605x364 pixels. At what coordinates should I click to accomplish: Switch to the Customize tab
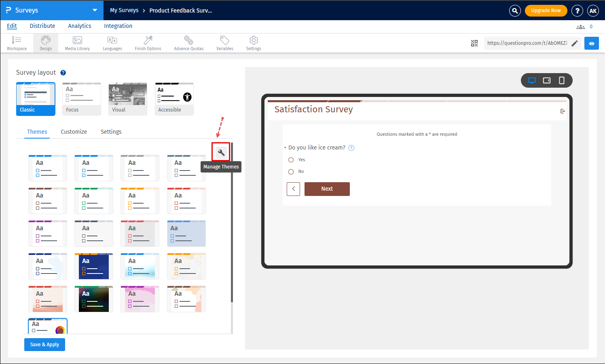[x=74, y=132]
